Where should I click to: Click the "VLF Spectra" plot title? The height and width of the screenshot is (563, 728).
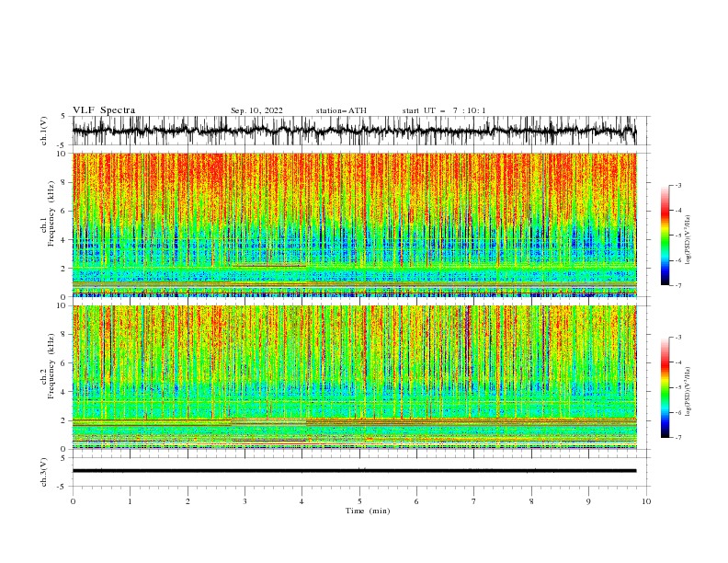[x=104, y=110]
